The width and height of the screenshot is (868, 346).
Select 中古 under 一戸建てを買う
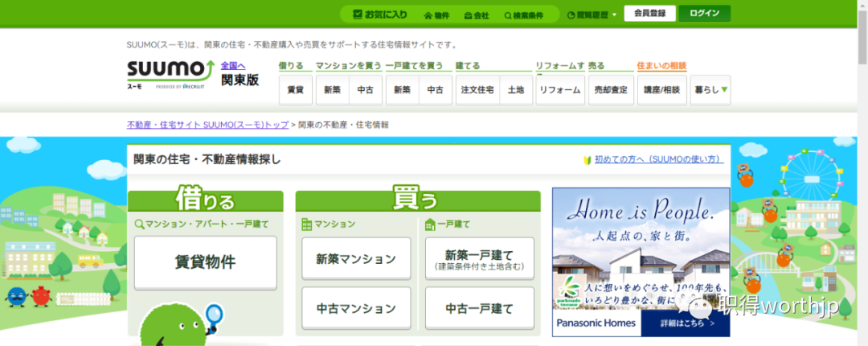pos(436,90)
